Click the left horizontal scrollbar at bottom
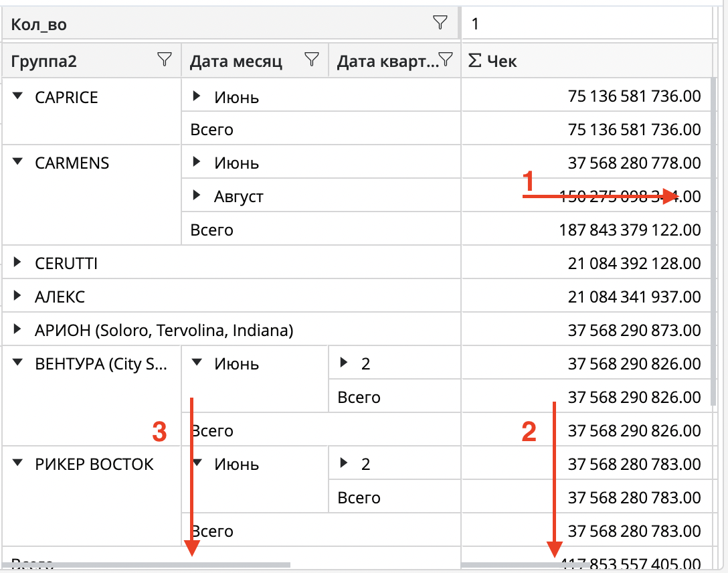The image size is (728, 573). coord(147,566)
